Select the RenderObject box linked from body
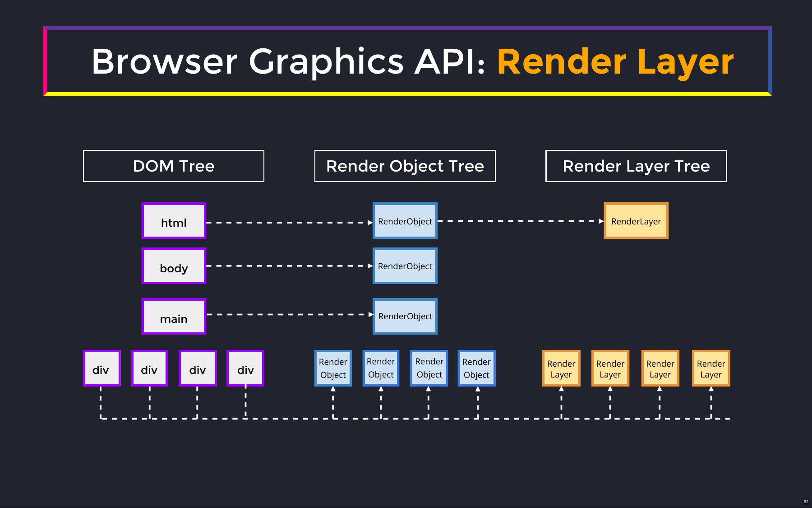This screenshot has width=812, height=508. pyautogui.click(x=405, y=266)
